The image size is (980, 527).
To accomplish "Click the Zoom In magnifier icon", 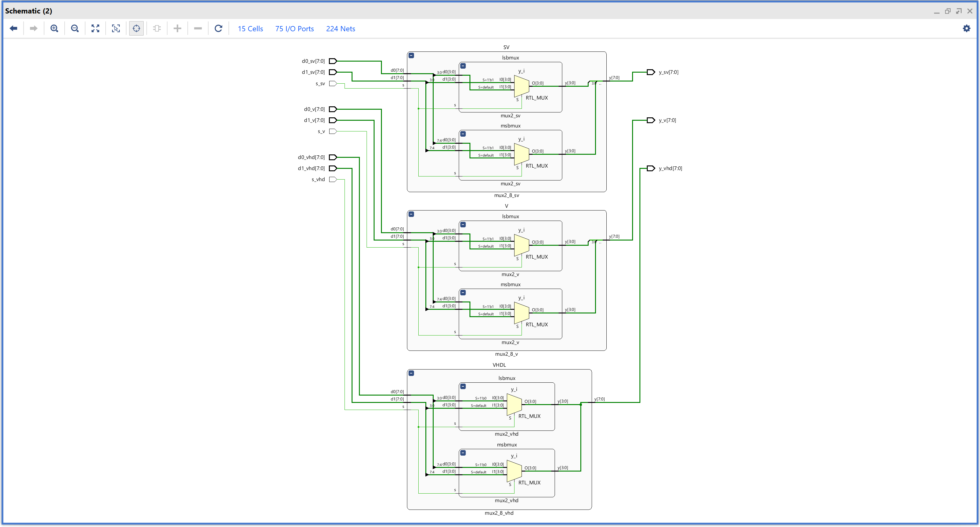I will pos(55,28).
